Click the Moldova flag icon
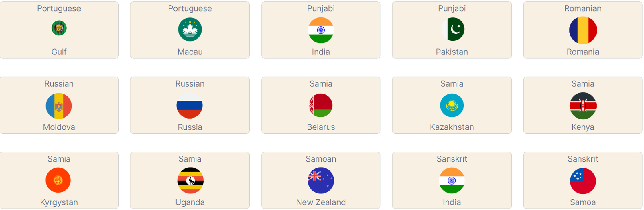Image resolution: width=644 pixels, height=210 pixels. (x=59, y=106)
